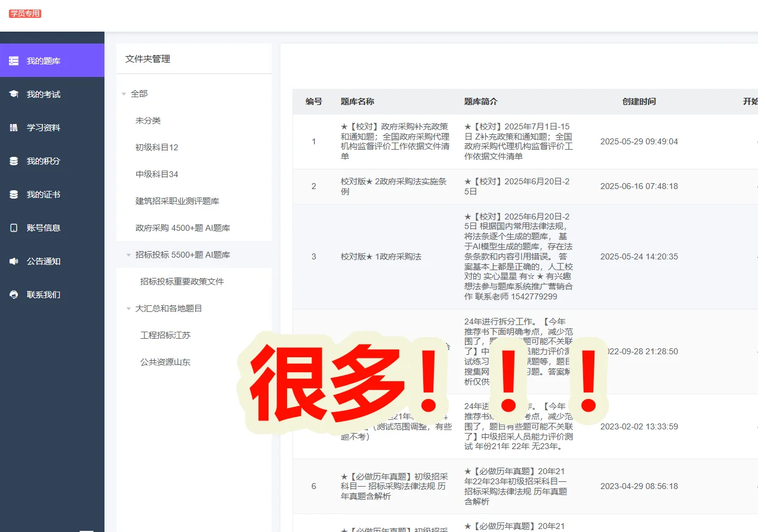This screenshot has width=758, height=532.
Task: Select the 我的题库 grid icon in sidebar
Action: (13, 60)
